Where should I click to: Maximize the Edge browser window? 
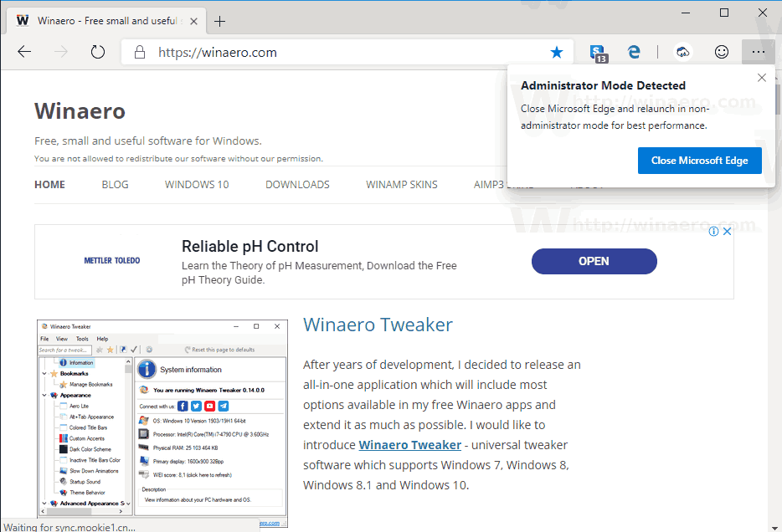click(724, 13)
